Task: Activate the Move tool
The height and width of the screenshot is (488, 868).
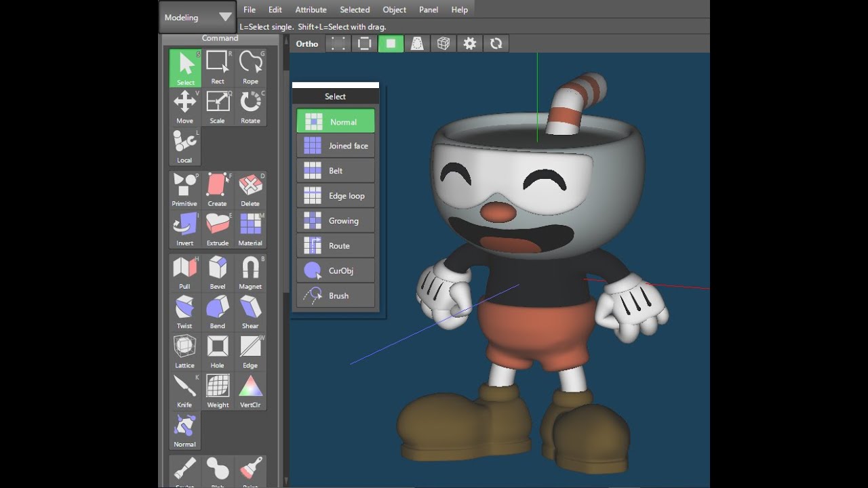Action: [x=185, y=107]
